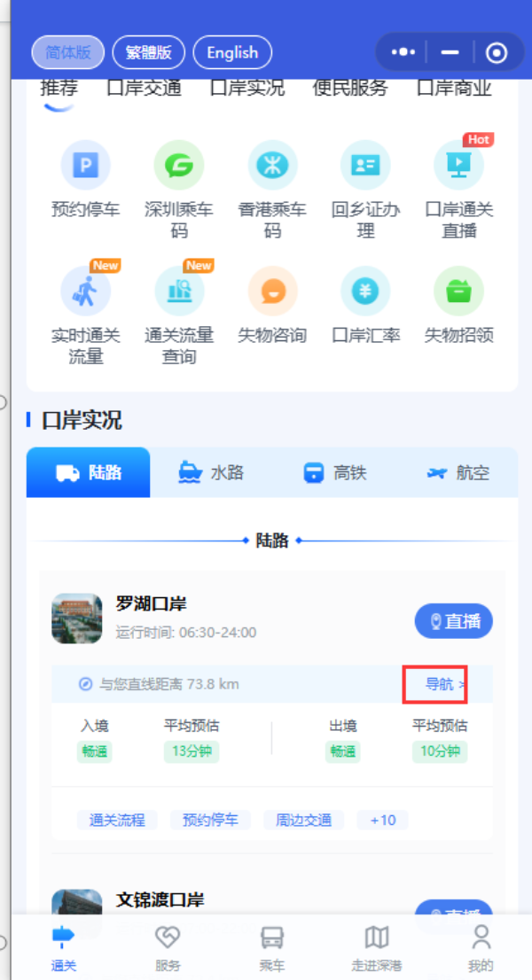
Task: Open the 回乡证办理 service icon
Action: click(x=365, y=165)
